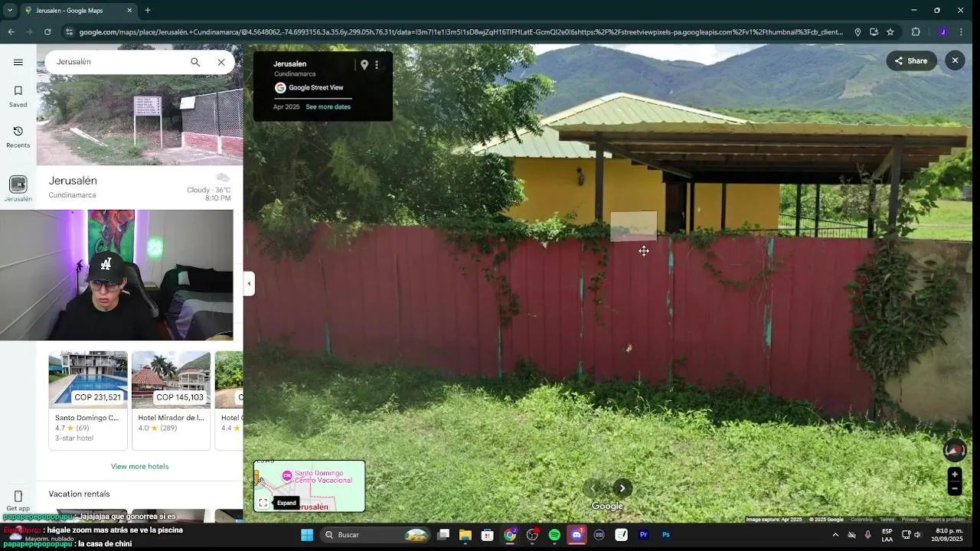This screenshot has width=980, height=551.
Task: Clear the Jerusalén search text
Action: pos(221,62)
